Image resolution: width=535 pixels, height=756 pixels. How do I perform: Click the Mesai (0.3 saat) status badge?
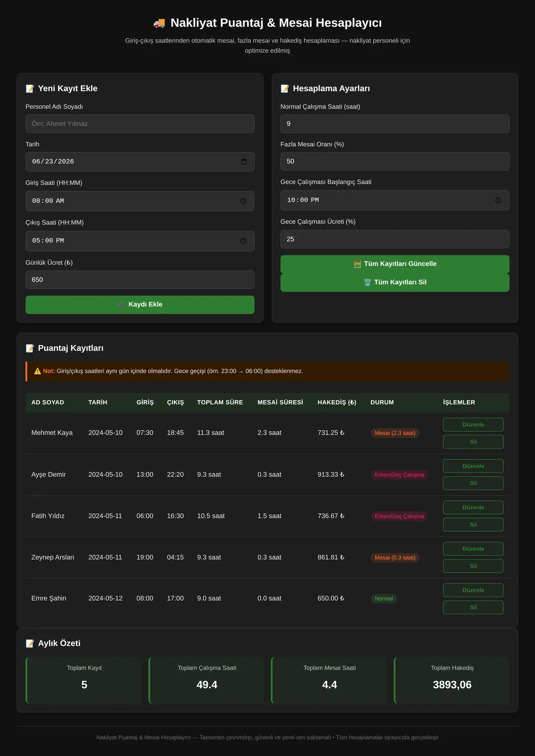click(395, 558)
